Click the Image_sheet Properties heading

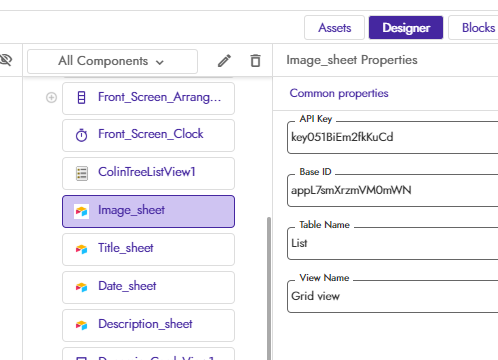point(352,60)
